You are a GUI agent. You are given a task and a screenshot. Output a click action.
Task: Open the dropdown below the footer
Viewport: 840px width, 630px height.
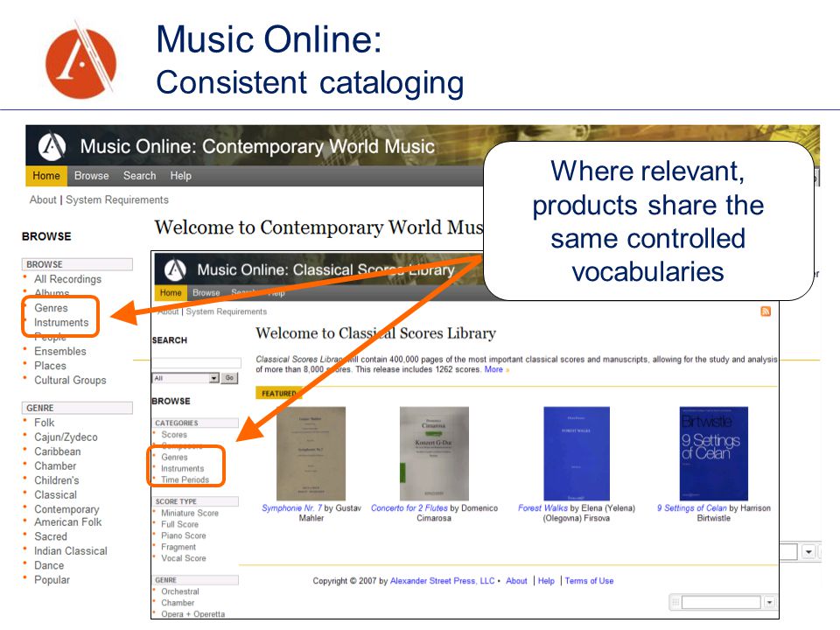click(769, 602)
